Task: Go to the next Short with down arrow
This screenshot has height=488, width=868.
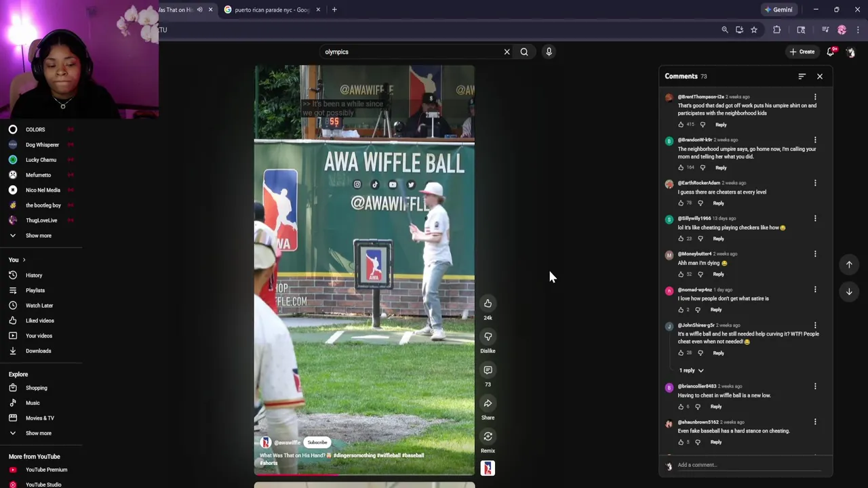Action: click(x=849, y=291)
